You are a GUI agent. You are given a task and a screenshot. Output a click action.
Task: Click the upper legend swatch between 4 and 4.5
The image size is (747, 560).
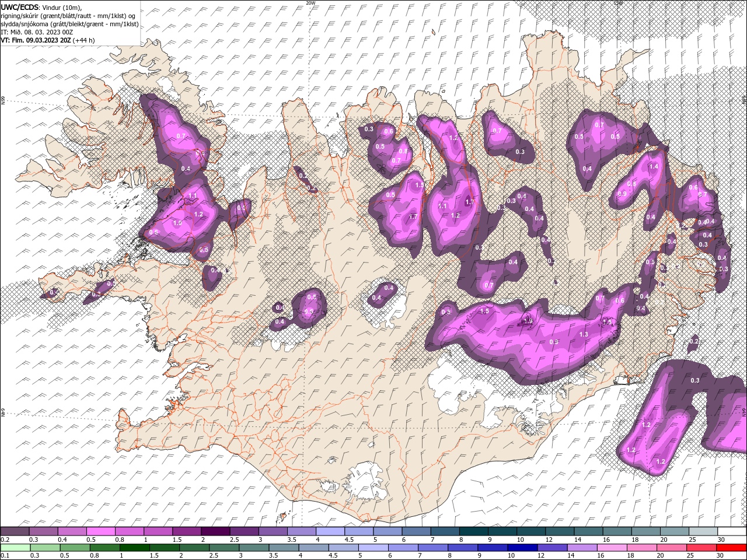[330, 531]
